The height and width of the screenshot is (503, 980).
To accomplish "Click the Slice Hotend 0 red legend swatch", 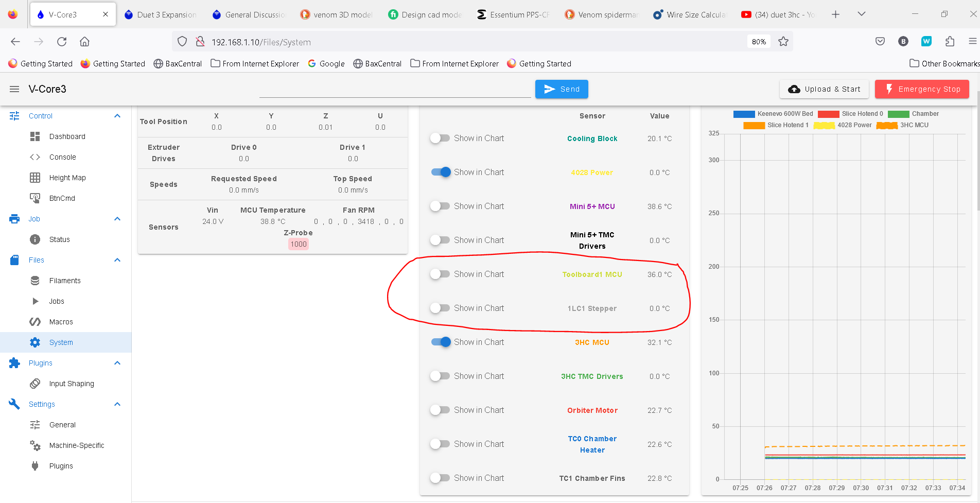I will click(x=828, y=114).
